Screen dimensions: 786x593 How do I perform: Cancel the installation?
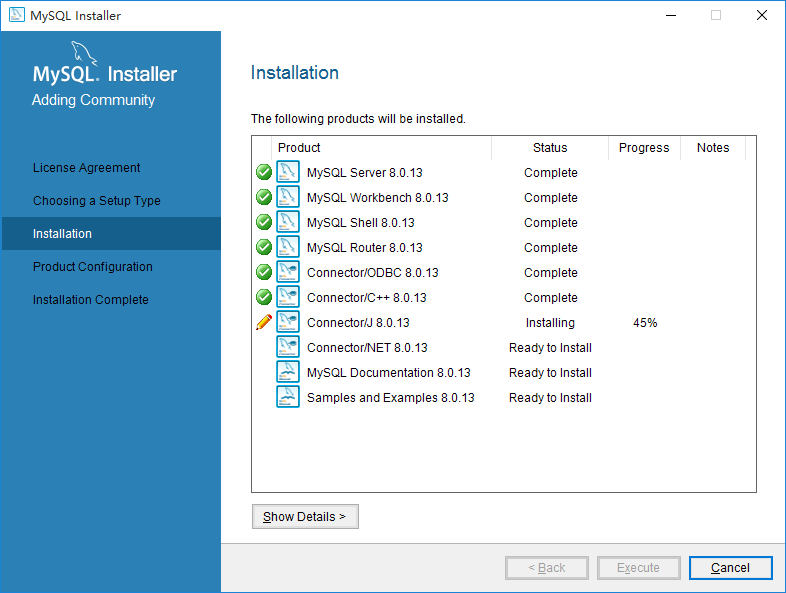(731, 568)
